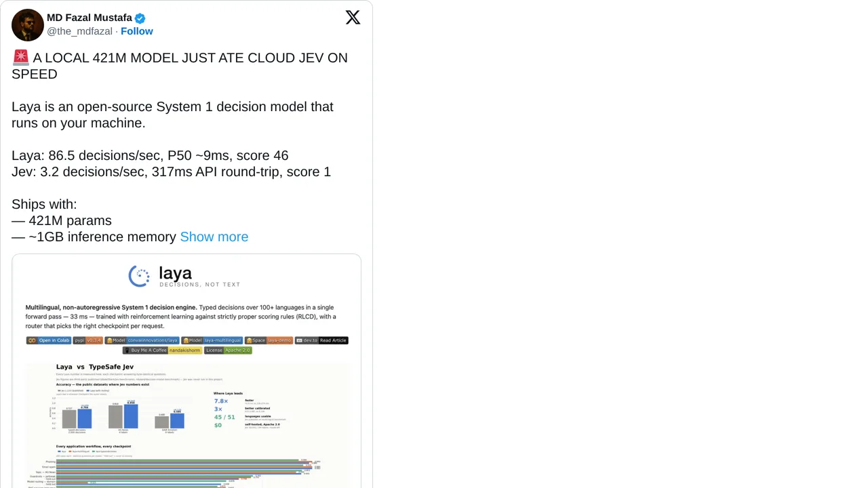Open MD Fazal Mustafa's profile picture
This screenshot has height=488, width=868.
28,25
